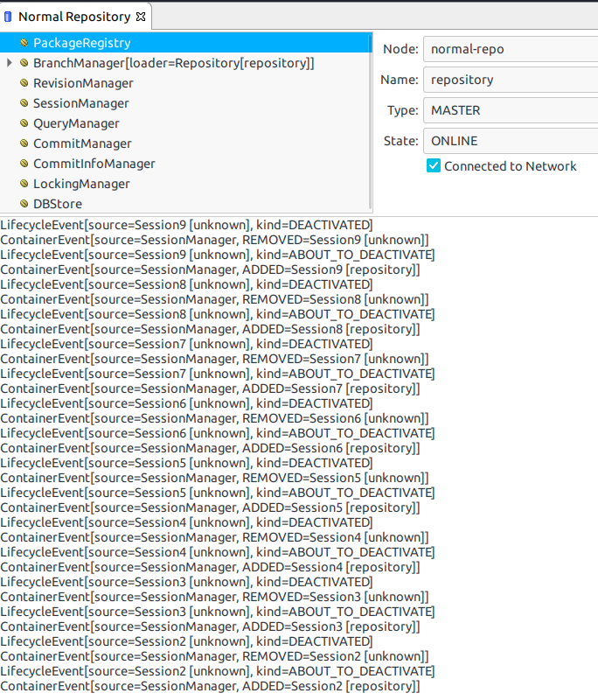Click Session8 DEACTIVATED lifecycle event line

point(186,284)
